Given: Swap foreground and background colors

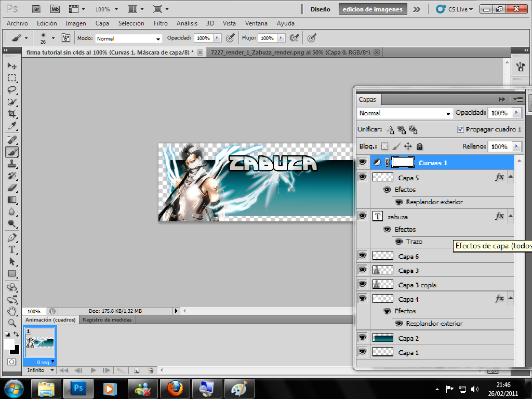Looking at the screenshot, I should (16, 334).
